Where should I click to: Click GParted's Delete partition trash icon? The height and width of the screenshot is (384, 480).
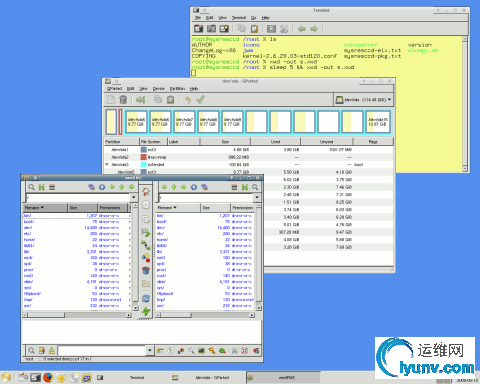(x=123, y=99)
